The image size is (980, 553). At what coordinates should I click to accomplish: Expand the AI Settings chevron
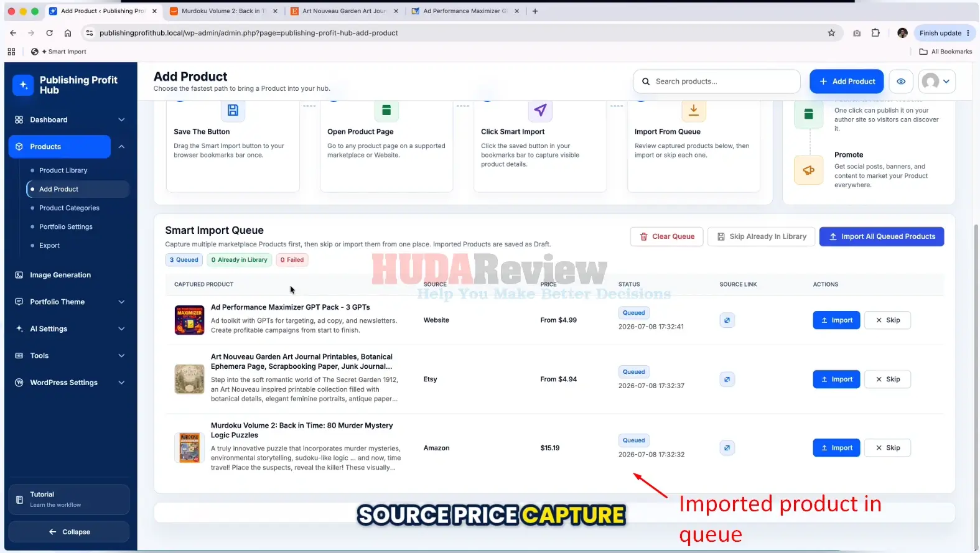point(121,328)
